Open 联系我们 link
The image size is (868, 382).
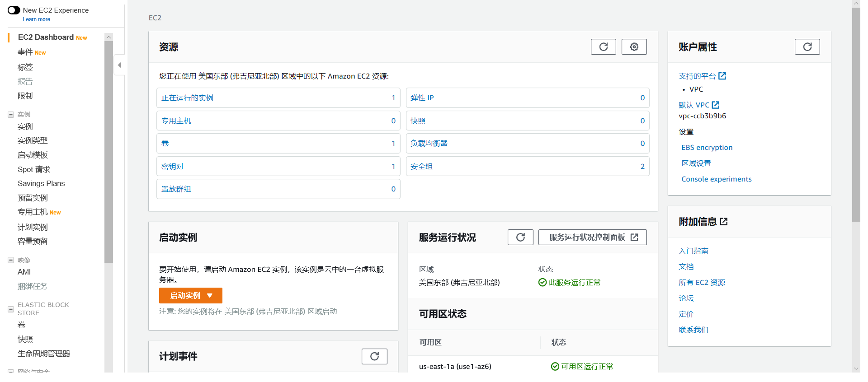[x=693, y=330]
